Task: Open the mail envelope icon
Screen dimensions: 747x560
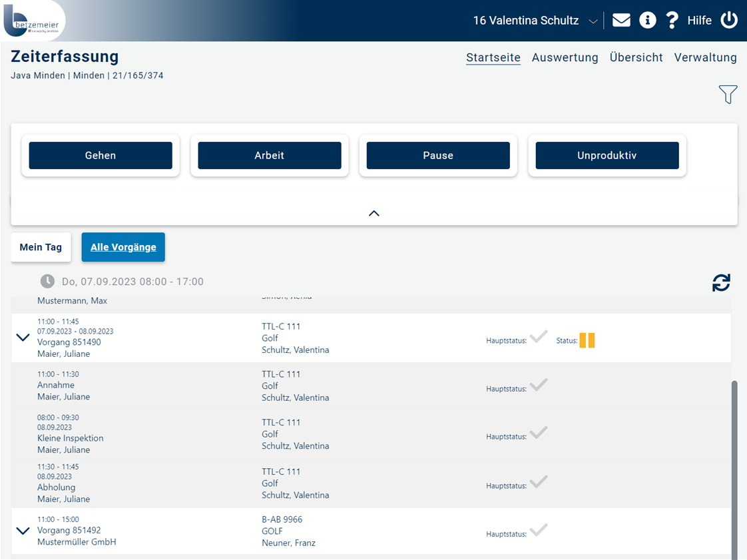Action: [621, 20]
